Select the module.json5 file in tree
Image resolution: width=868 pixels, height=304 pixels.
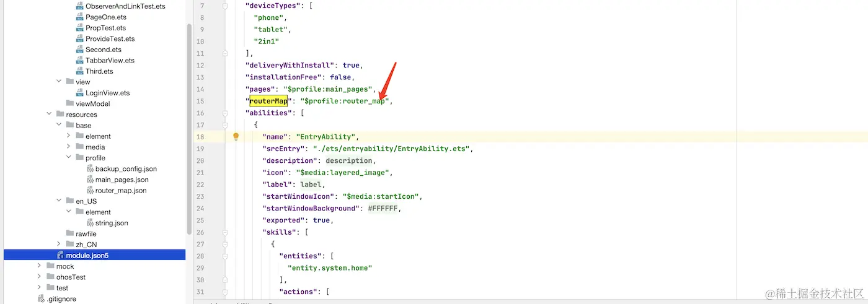[94, 255]
